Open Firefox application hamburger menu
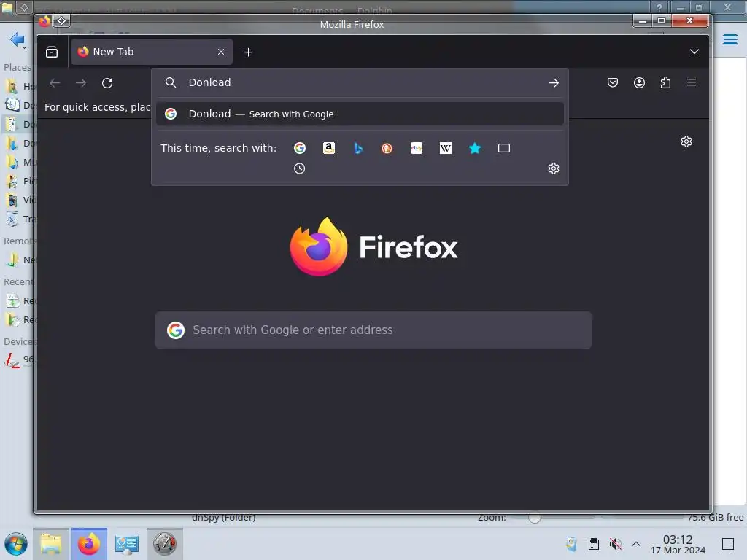 click(692, 82)
